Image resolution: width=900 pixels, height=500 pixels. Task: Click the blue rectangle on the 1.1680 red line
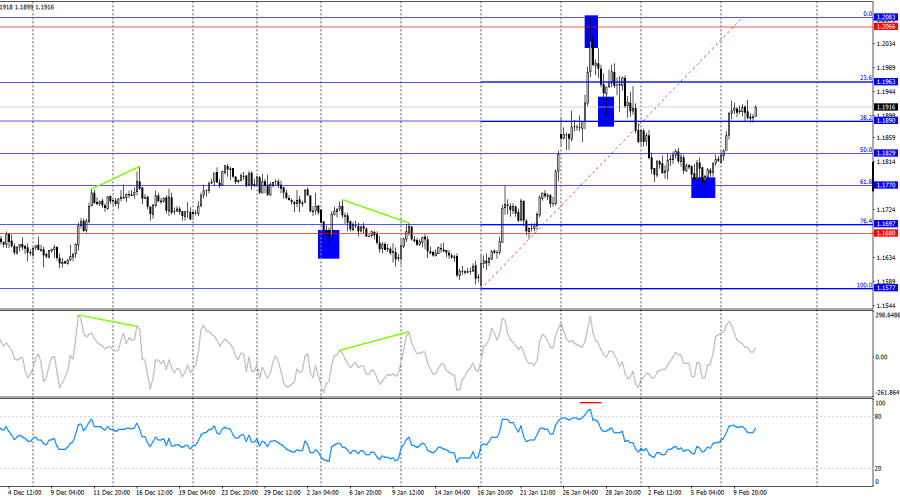(329, 244)
